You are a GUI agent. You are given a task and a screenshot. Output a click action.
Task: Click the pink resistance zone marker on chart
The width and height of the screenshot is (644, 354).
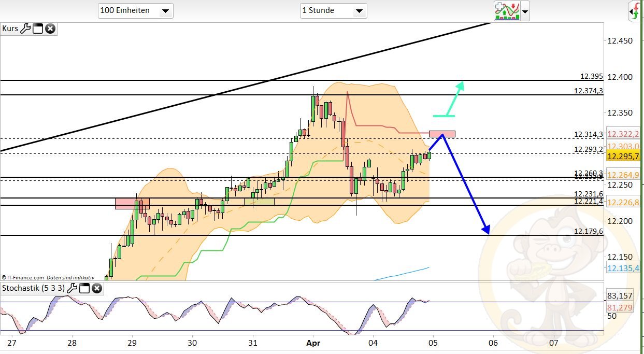tap(441, 134)
